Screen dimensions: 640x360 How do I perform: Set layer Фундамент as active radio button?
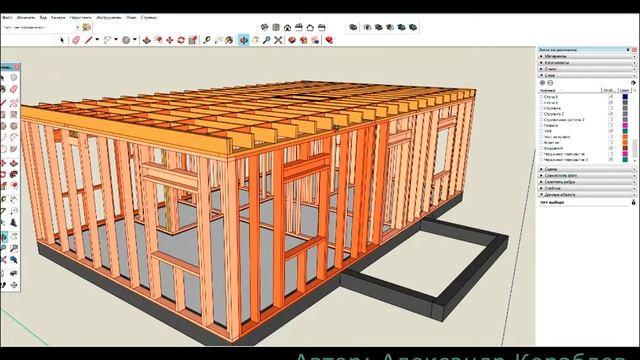541,149
